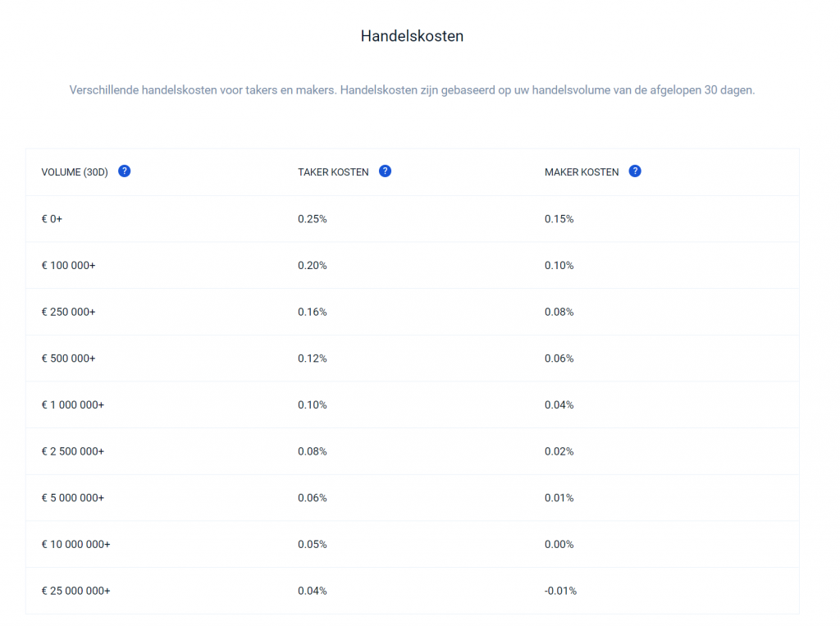
Task: Click the € 100 000+ volume tier
Action: pyautogui.click(x=68, y=266)
